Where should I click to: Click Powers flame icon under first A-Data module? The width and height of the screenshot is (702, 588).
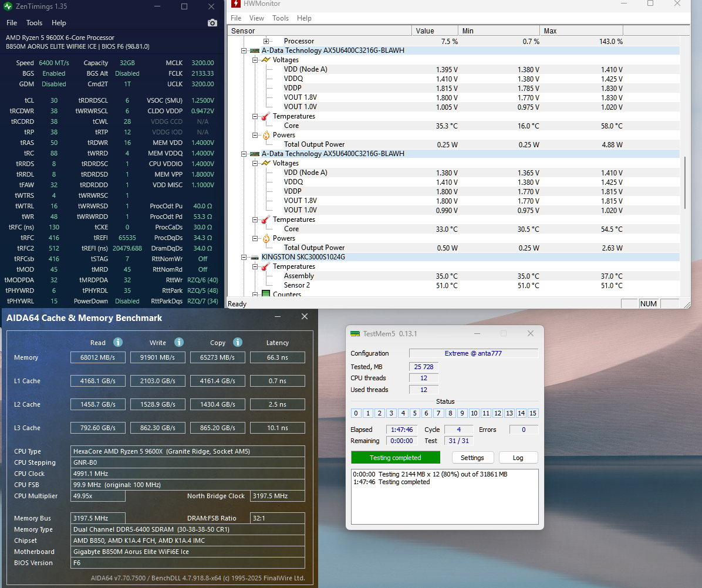tap(266, 135)
